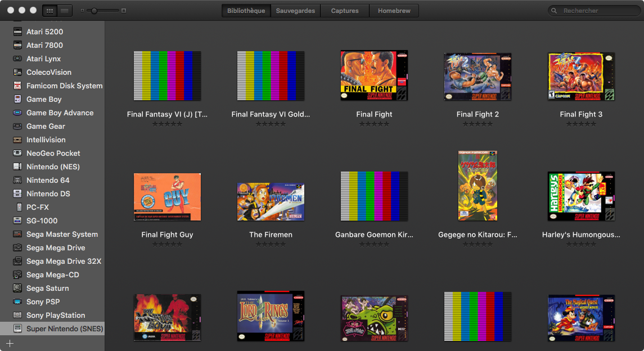Select the Joe & Mac cover art

pos(374,318)
